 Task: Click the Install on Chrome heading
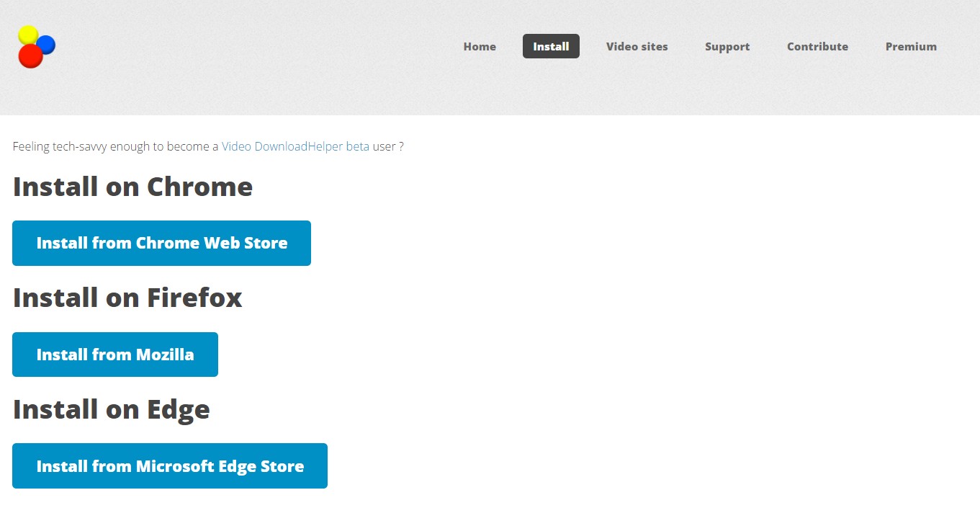(132, 187)
